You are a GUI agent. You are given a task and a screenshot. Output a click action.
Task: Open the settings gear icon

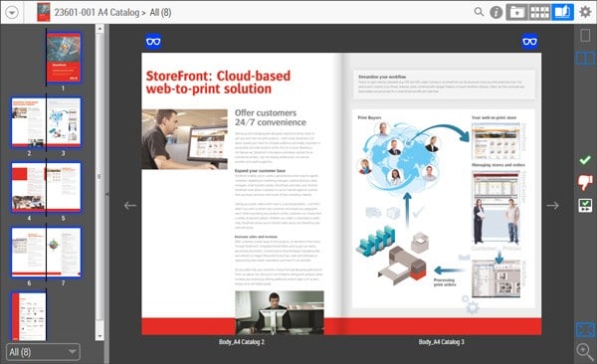pyautogui.click(x=585, y=12)
